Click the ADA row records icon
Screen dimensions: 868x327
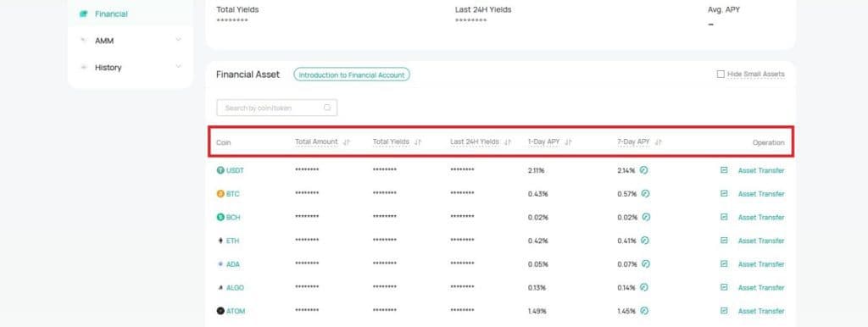[x=724, y=264]
